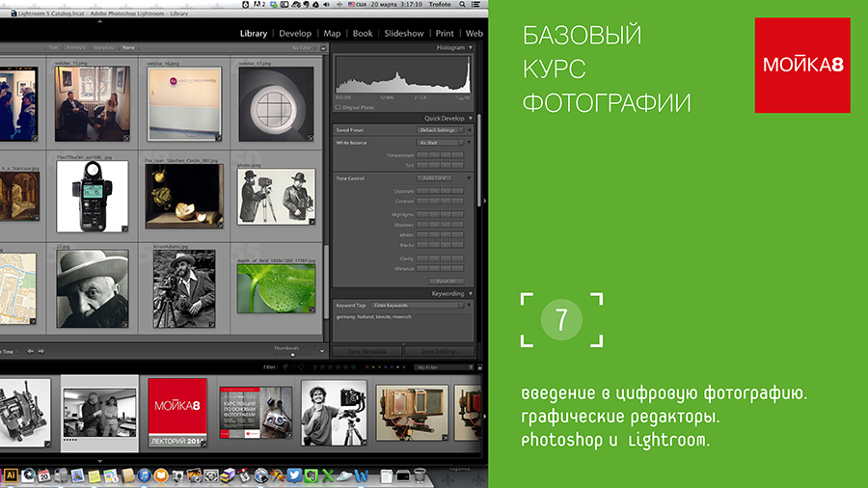Select the Metadata filter in the filter bar
This screenshot has width=868, height=488.
[103, 47]
